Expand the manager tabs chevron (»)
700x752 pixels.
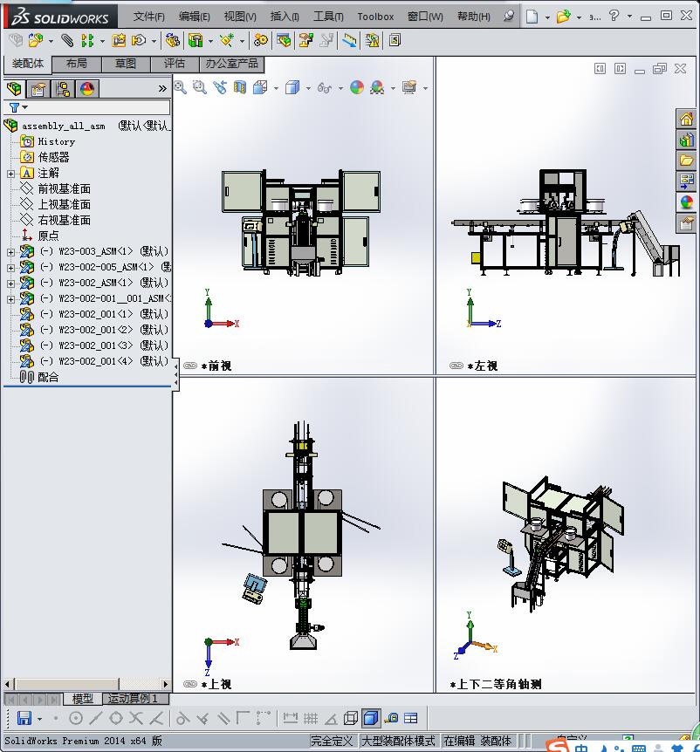tap(162, 89)
